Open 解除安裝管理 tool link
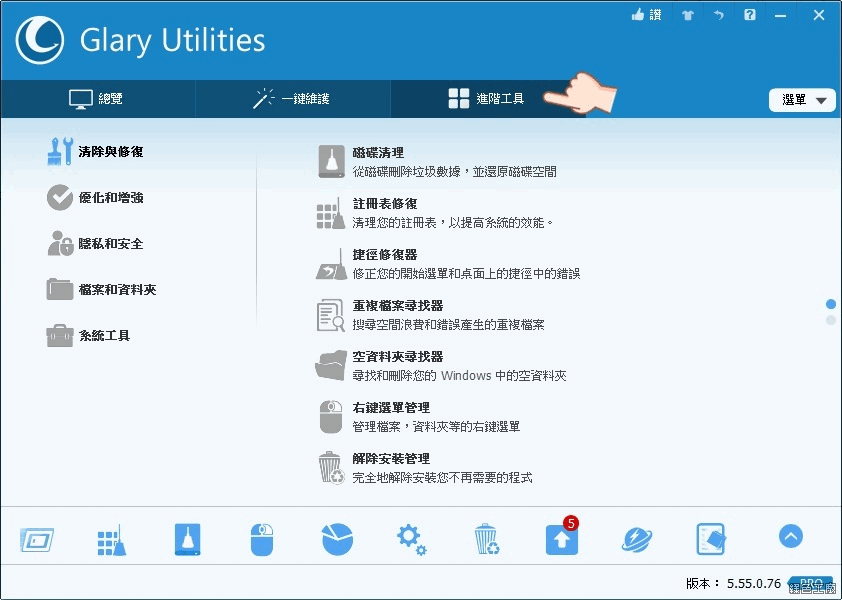The image size is (842, 600). coord(391,459)
